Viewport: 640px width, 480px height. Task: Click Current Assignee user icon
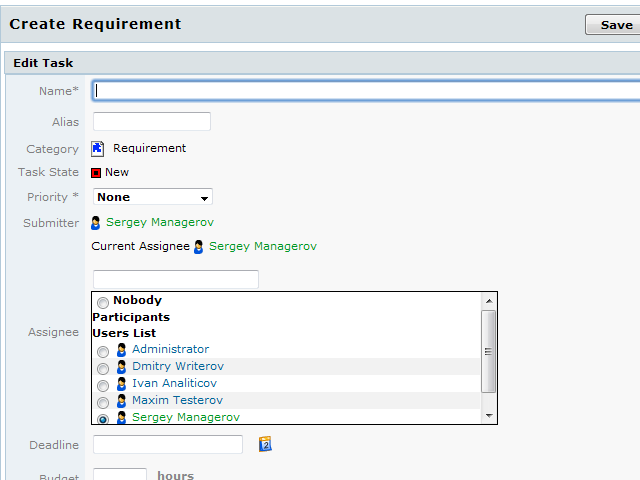[x=199, y=247]
